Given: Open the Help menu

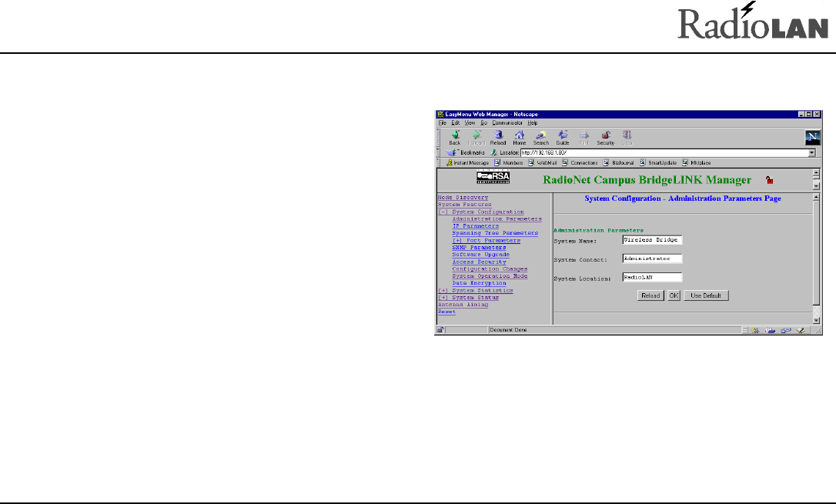Looking at the screenshot, I should click(533, 123).
